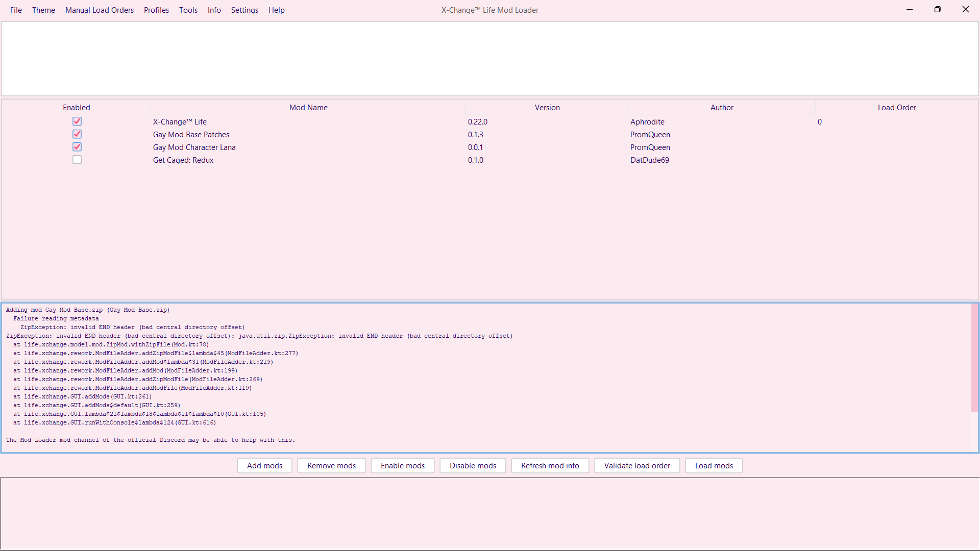The image size is (980, 551).
Task: Click the 'Adding mod Gay Mod Base.zip' log line
Action: [88, 310]
